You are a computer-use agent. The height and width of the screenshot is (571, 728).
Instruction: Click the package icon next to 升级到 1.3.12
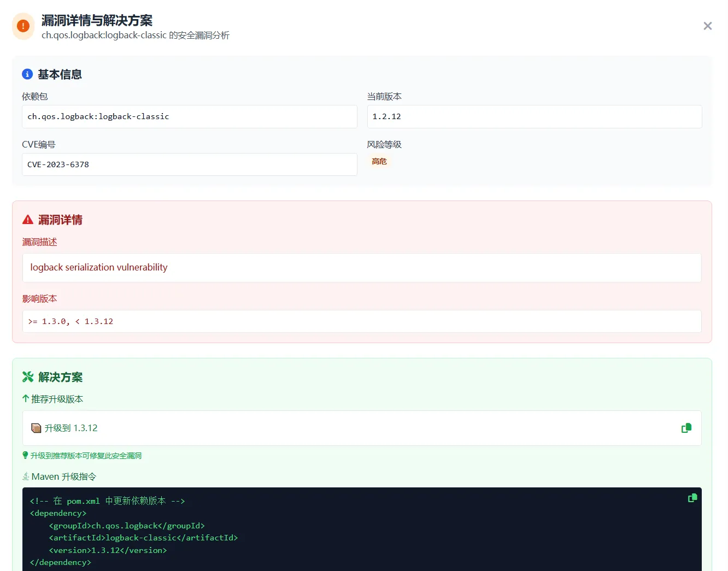[36, 428]
